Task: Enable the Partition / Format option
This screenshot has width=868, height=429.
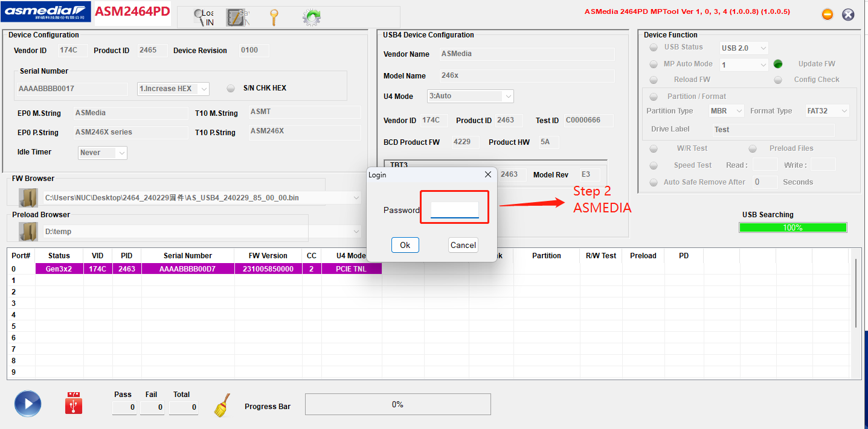Action: (654, 97)
